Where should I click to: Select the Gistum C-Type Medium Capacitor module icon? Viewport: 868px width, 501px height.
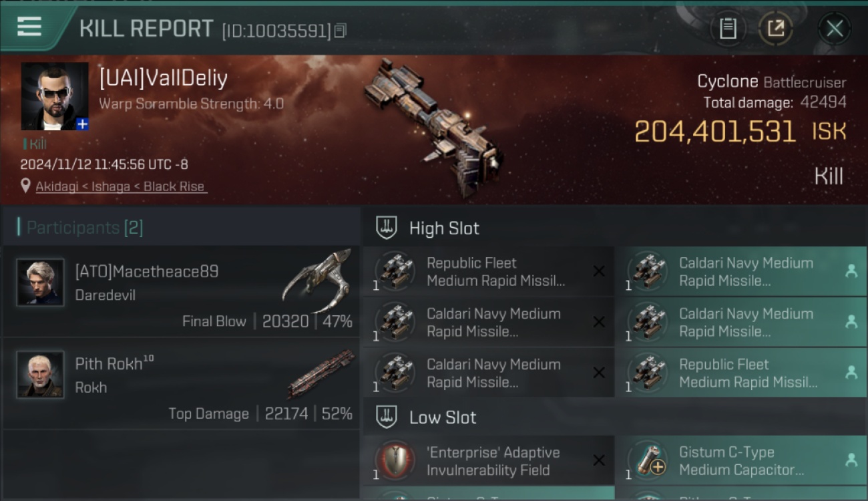click(649, 461)
